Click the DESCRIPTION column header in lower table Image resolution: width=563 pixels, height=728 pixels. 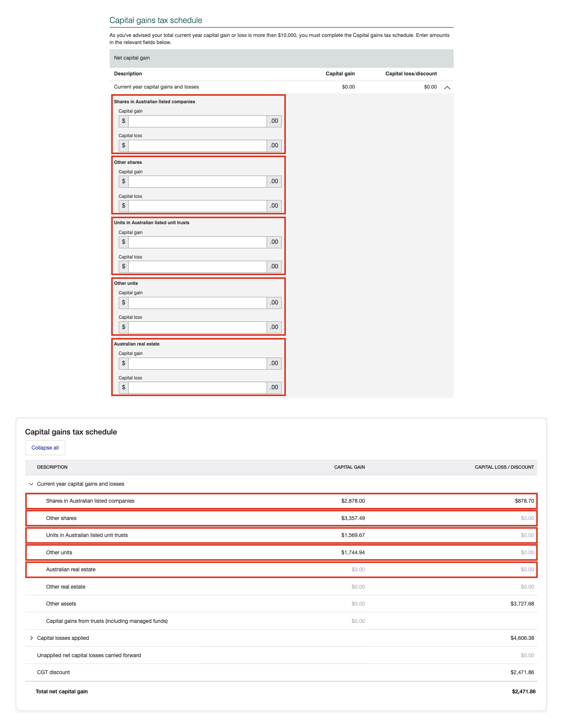52,467
